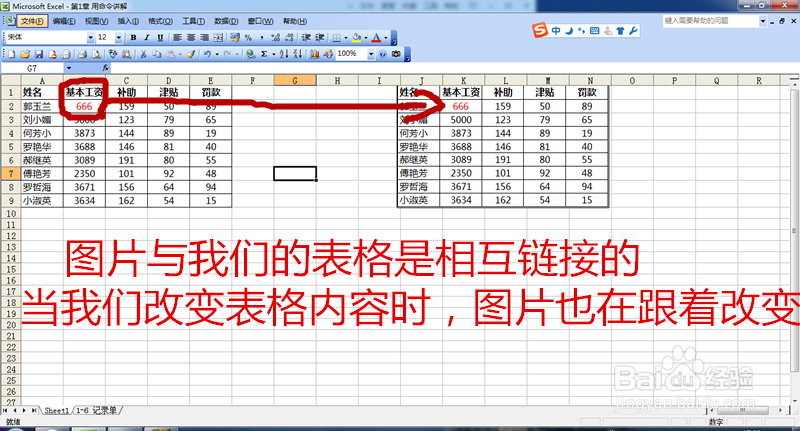This screenshot has height=431, width=800.
Task: Open borders dropdown arrow
Action: [x=346, y=37]
